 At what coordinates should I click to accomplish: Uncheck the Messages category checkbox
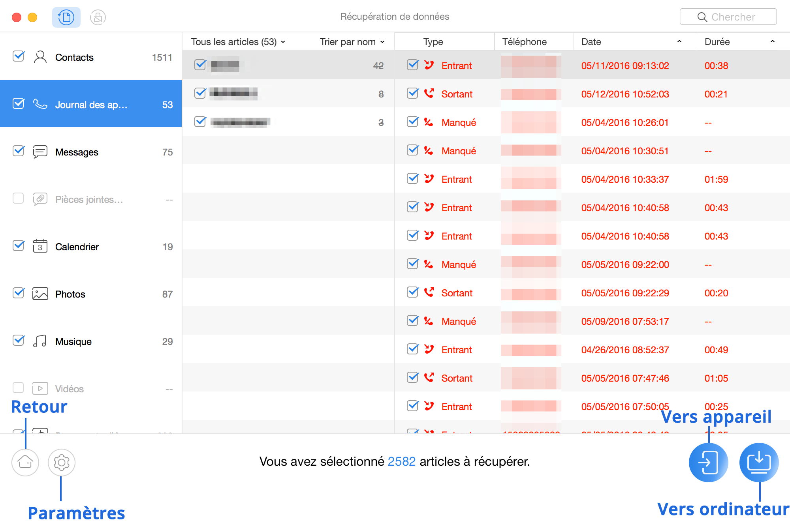(18, 151)
